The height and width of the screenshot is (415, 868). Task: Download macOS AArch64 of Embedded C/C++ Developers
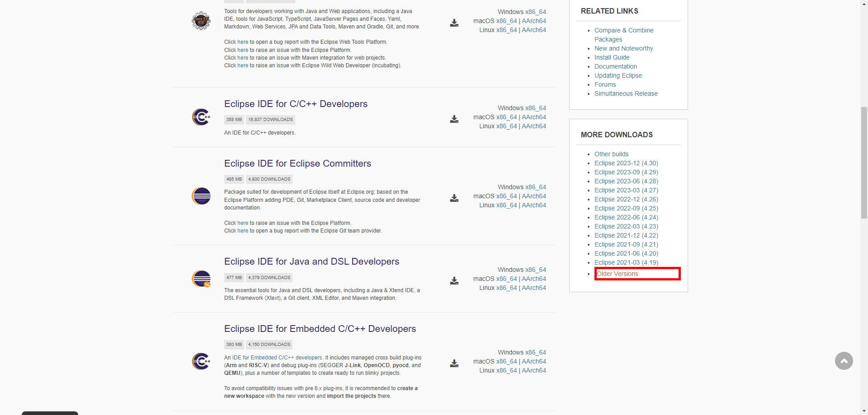[x=534, y=361]
